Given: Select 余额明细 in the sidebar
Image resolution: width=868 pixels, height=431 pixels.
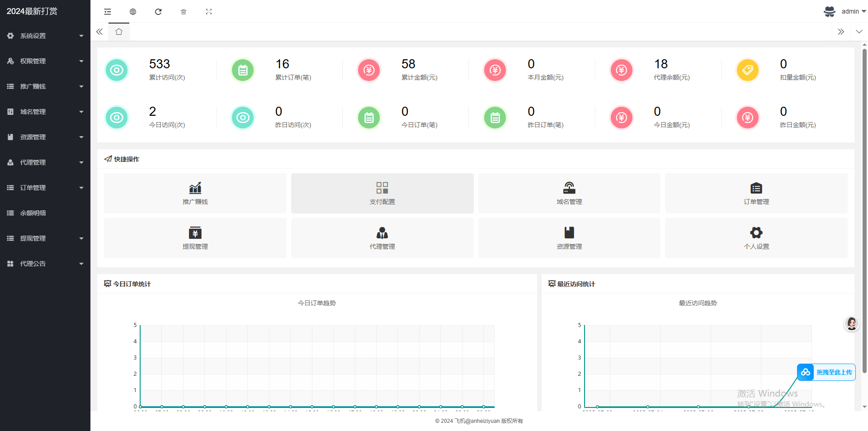Looking at the screenshot, I should [45, 213].
